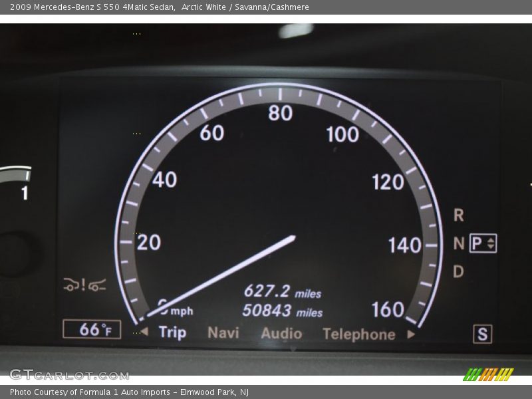Click the left arrow before Trip

pos(144,331)
